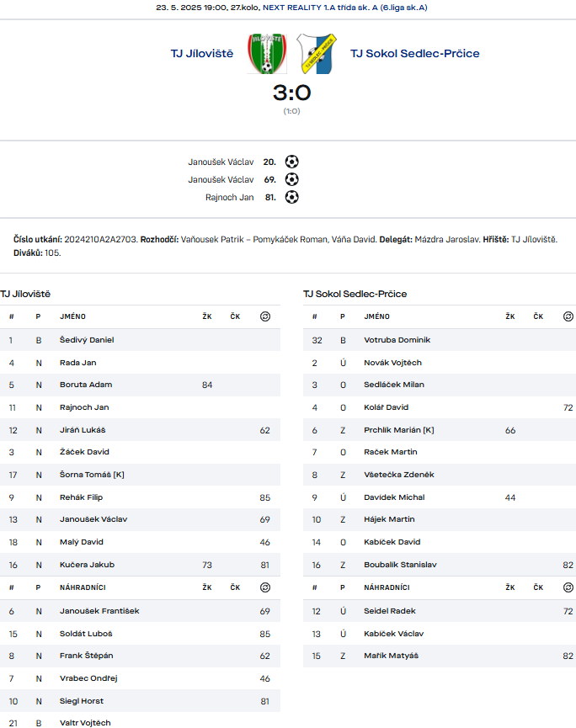Click substitution icon in Sedlec-Prčice lineup header
The width and height of the screenshot is (576, 728).
[568, 316]
